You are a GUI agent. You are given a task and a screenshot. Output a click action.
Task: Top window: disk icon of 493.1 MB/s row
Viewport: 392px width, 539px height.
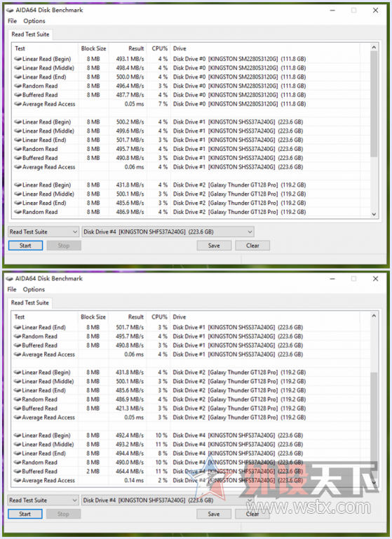(18, 59)
